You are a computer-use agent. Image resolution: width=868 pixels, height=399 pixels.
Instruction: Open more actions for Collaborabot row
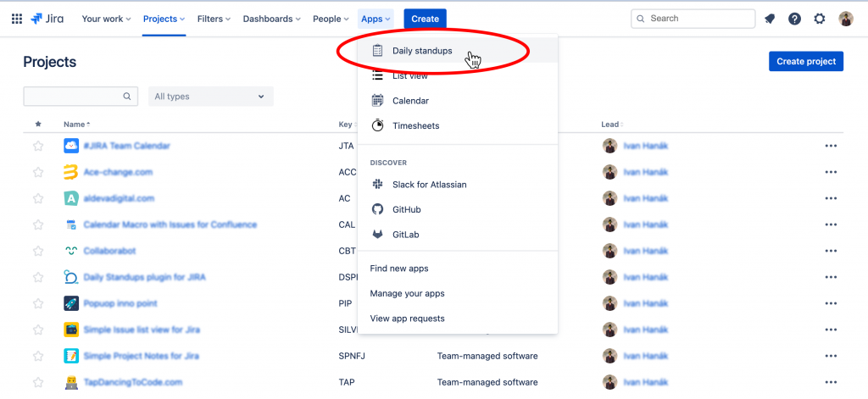tap(831, 251)
